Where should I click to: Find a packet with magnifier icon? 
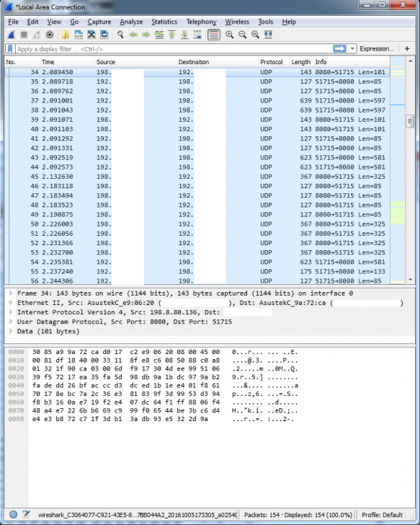coord(120,35)
